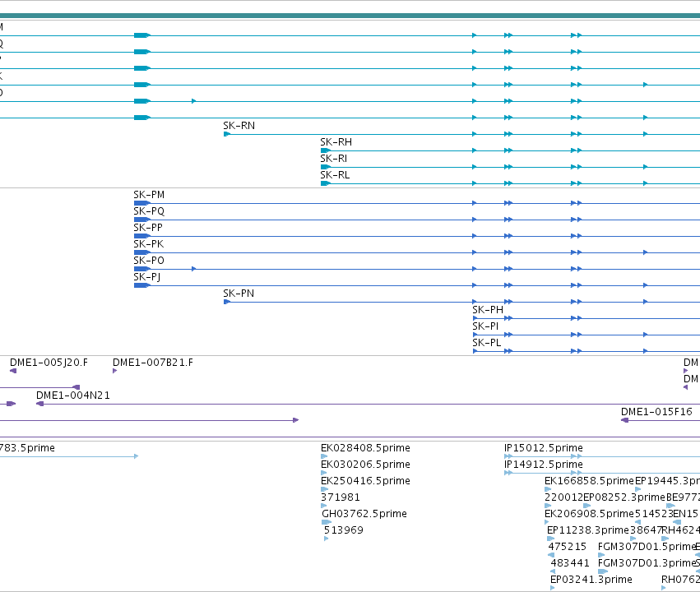Click the purple arrow under DME1-005J20.F
This screenshot has height=592, width=700.
coord(13,371)
